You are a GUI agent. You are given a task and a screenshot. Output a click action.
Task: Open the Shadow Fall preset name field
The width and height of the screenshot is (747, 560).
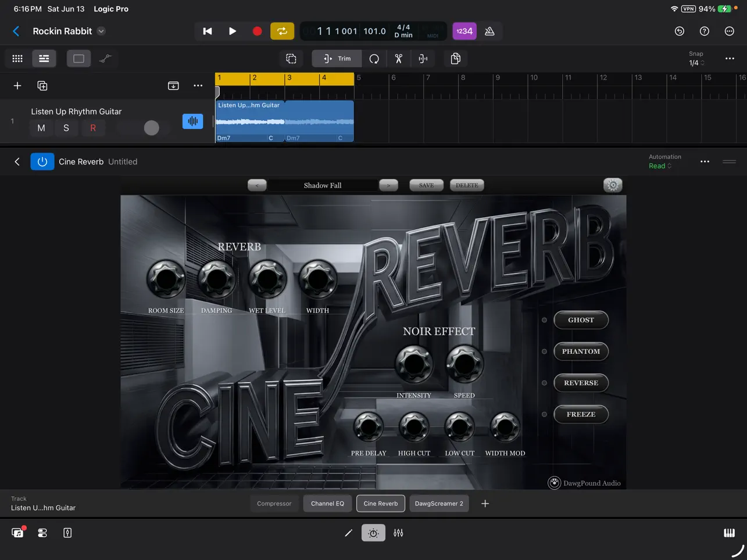click(x=323, y=185)
